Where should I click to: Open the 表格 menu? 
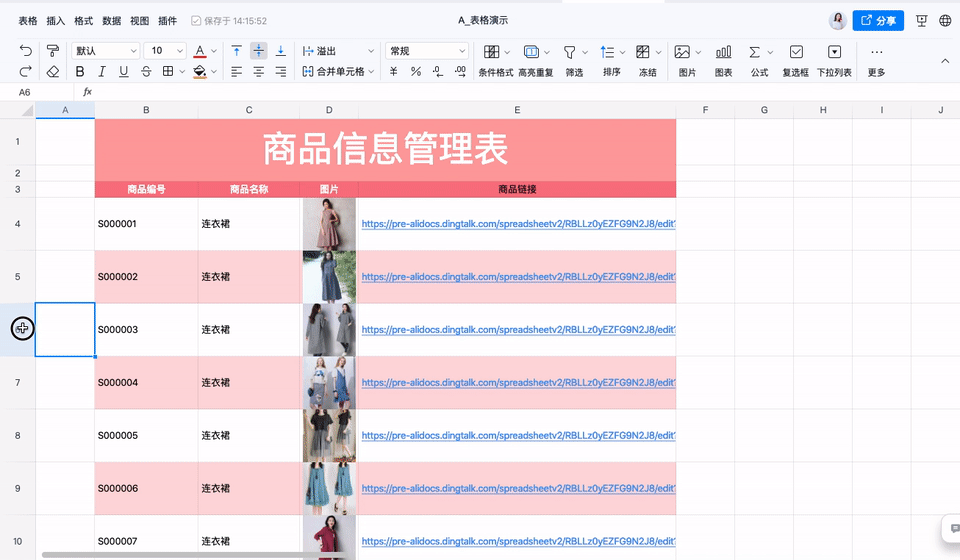point(28,21)
